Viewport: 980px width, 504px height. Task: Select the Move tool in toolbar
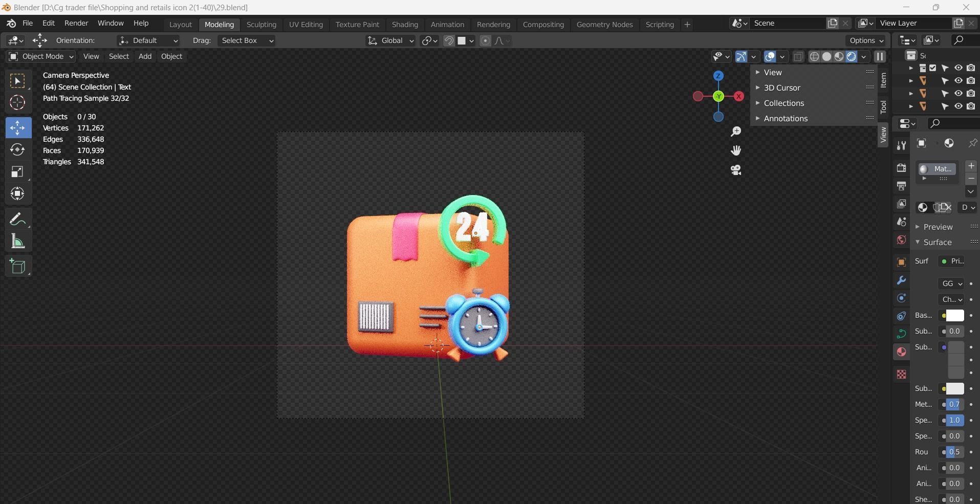17,127
